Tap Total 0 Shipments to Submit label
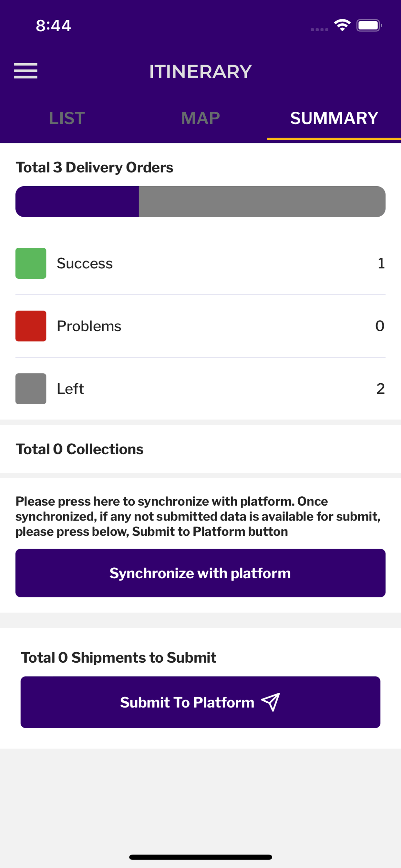This screenshot has height=868, width=401. (x=118, y=657)
